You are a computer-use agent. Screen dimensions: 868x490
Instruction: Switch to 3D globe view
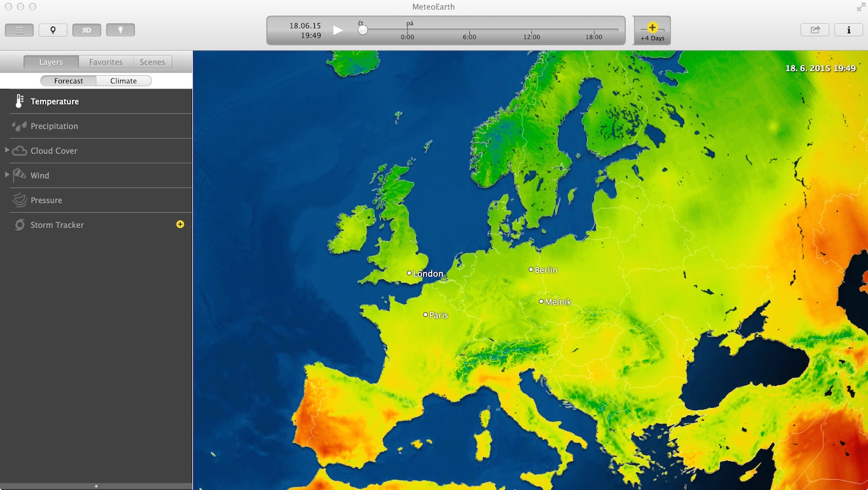(x=87, y=30)
